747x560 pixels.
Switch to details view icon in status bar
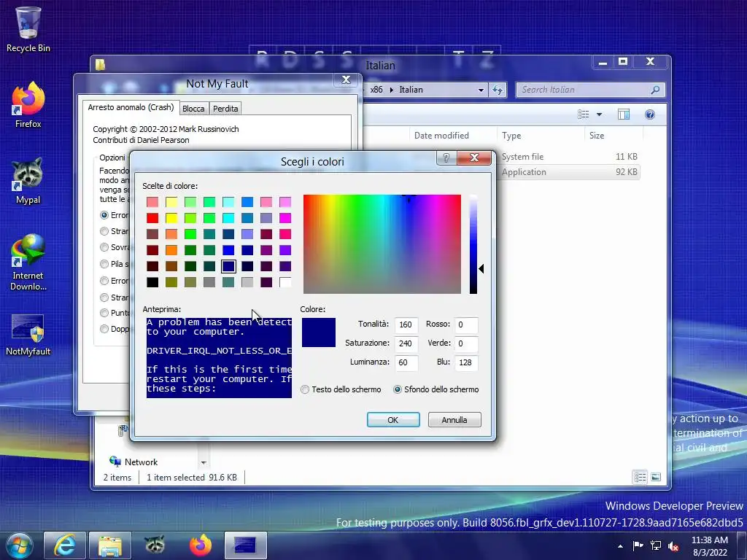(x=640, y=477)
